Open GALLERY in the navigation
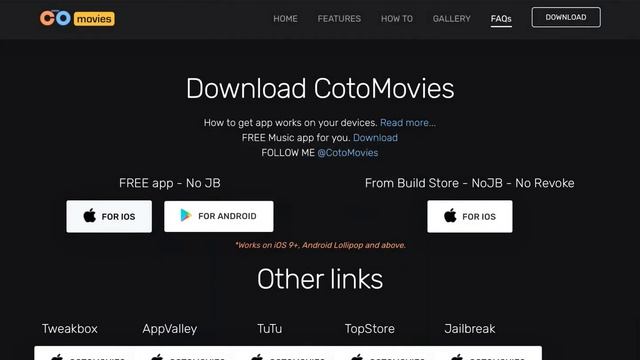 pyautogui.click(x=451, y=19)
